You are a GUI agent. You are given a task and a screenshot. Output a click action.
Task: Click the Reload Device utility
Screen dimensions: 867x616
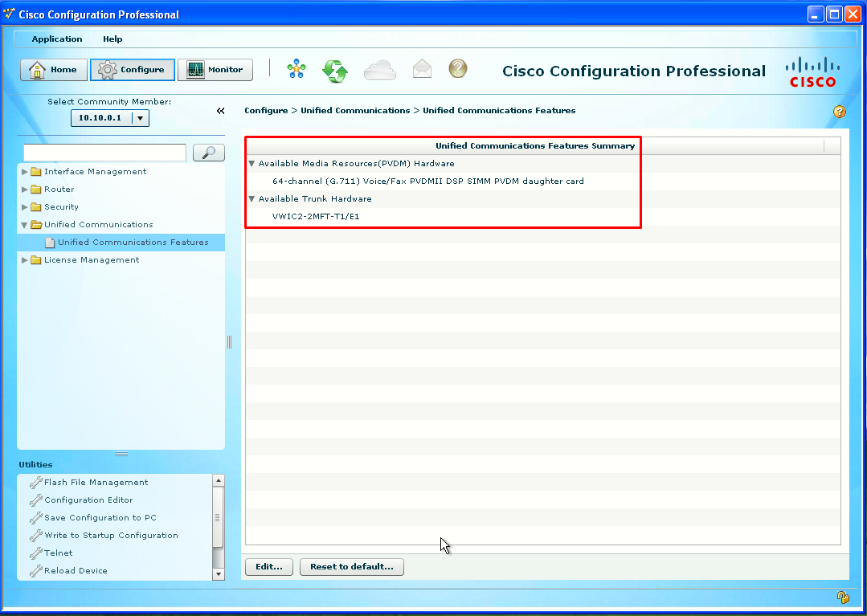tap(76, 571)
